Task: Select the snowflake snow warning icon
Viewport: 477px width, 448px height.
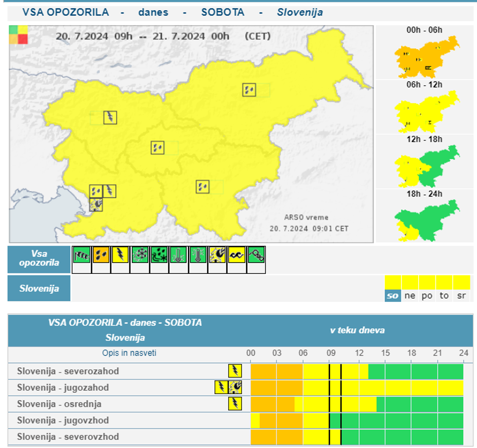Action: tap(140, 255)
